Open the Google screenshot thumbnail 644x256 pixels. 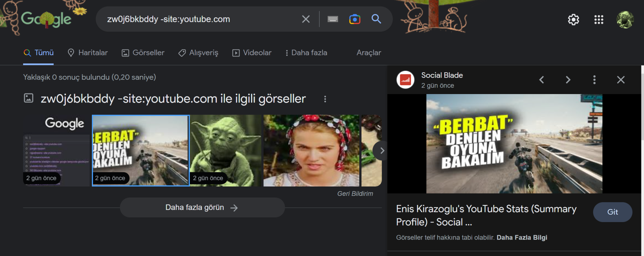pyautogui.click(x=57, y=151)
